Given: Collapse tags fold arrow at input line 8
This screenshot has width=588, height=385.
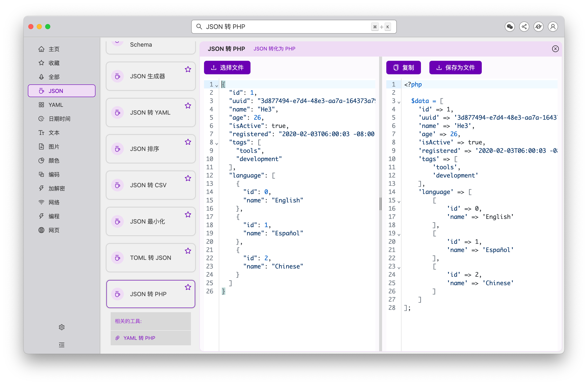Looking at the screenshot, I should (217, 143).
